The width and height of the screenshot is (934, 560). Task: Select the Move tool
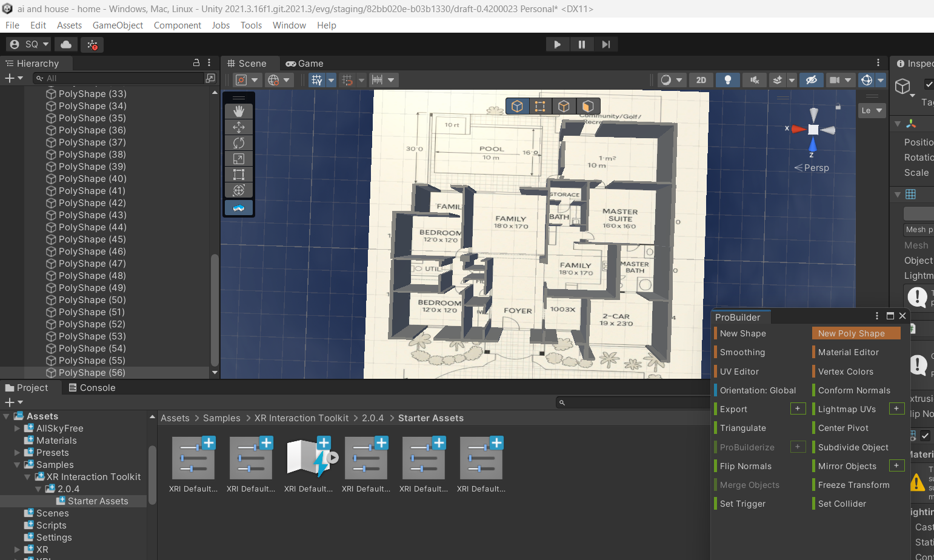pos(239,127)
